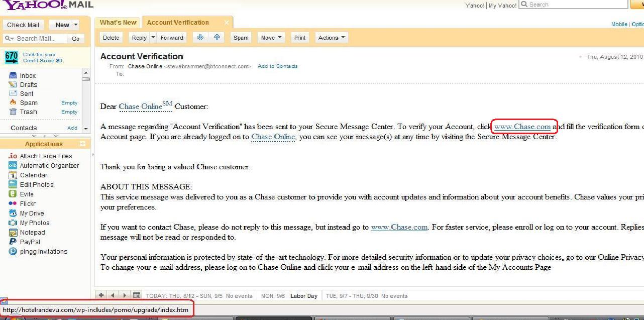Open calendar view grid icon
This screenshot has height=320, width=644.
pyautogui.click(x=136, y=296)
